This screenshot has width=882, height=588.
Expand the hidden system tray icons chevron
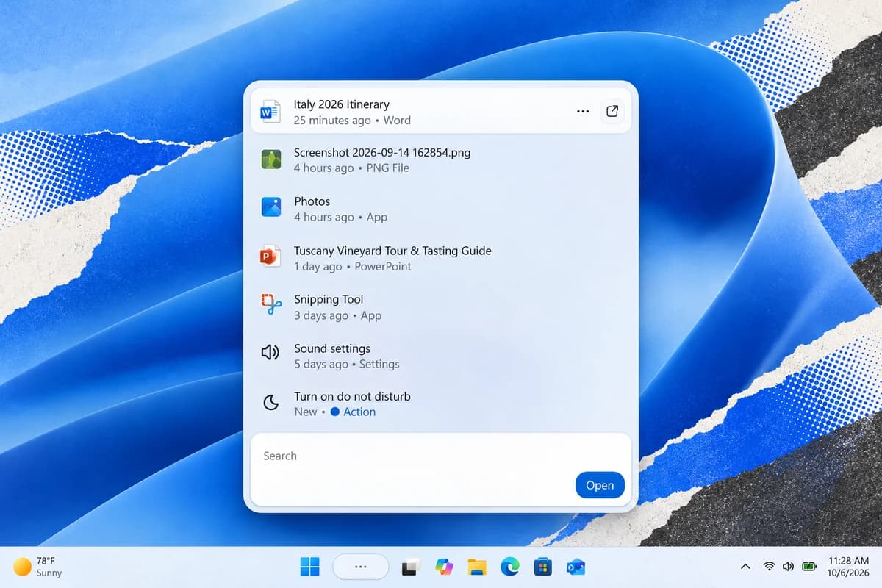[745, 567]
